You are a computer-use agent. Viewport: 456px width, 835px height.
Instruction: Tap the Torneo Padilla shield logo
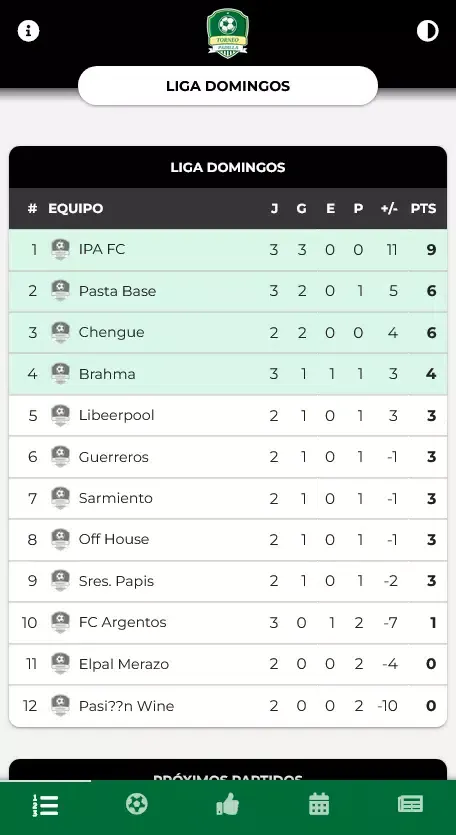(227, 33)
